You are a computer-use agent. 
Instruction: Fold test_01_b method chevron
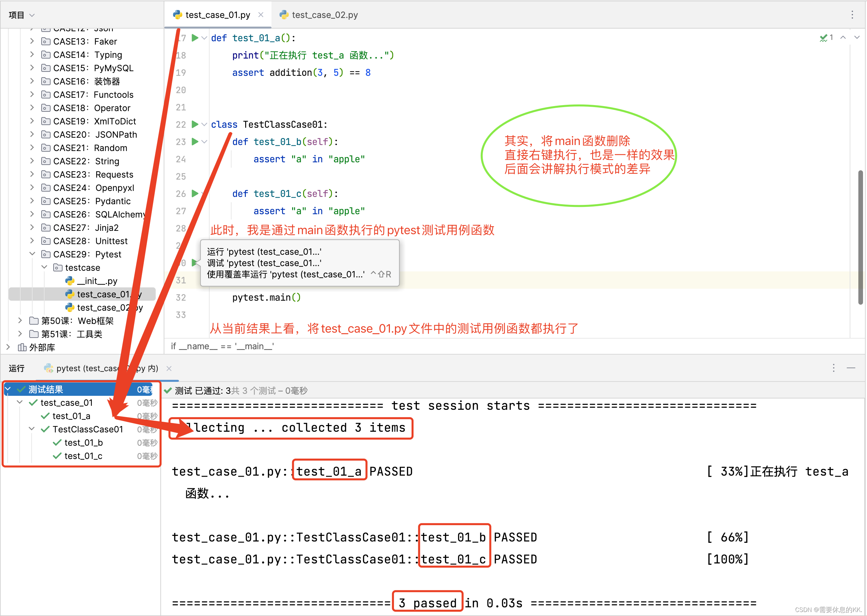point(204,141)
